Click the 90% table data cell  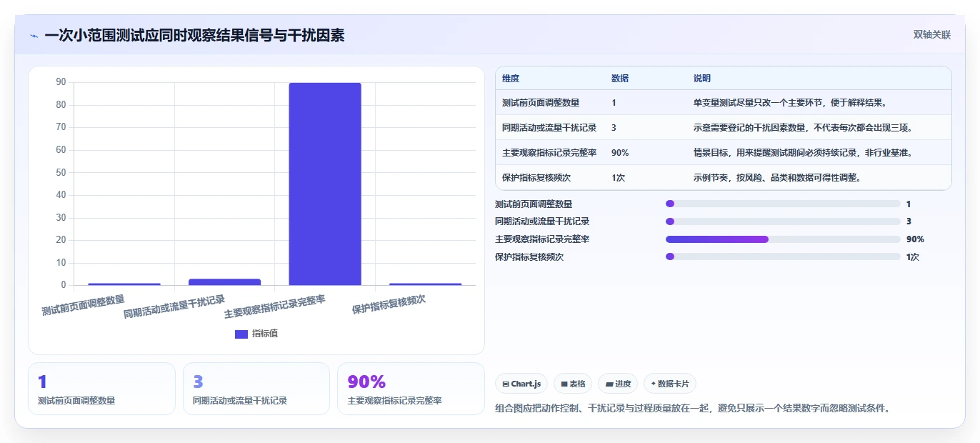pyautogui.click(x=620, y=152)
